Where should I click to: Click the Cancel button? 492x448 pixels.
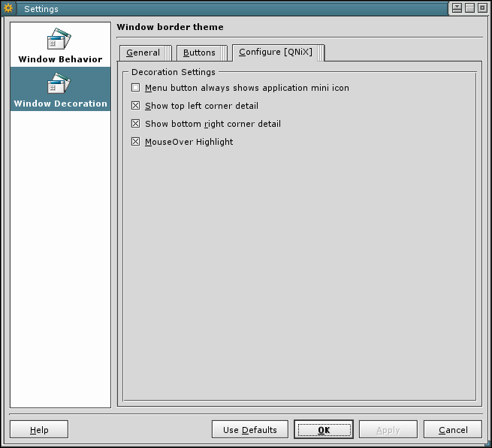click(453, 429)
